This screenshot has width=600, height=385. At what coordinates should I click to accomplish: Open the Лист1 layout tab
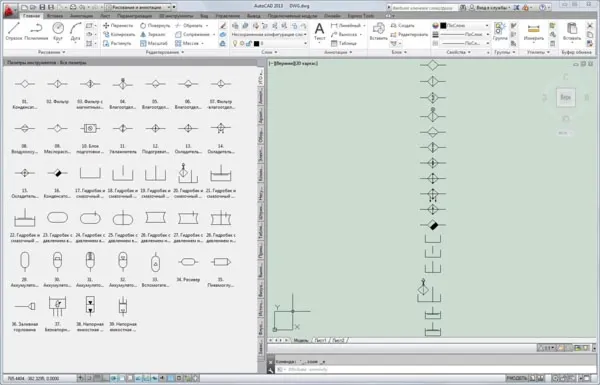click(320, 340)
